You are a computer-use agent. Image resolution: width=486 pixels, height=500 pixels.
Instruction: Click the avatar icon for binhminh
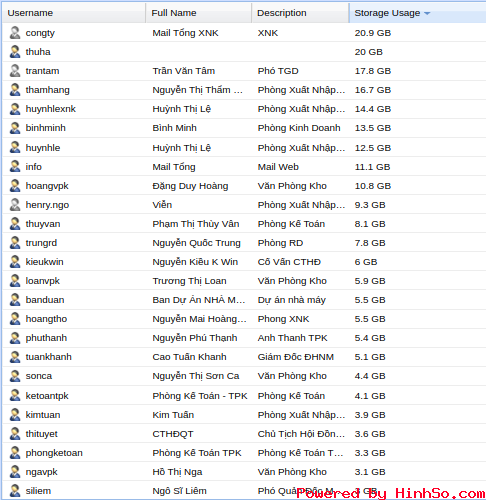(x=15, y=128)
